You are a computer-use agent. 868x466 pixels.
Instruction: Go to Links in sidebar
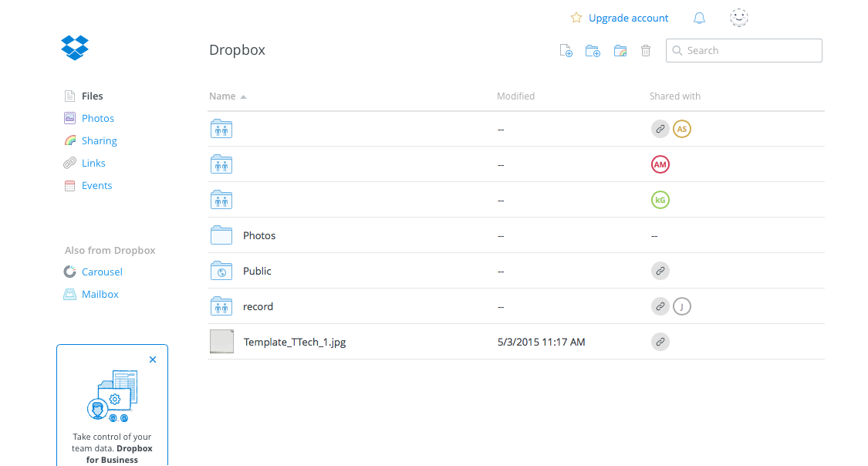click(93, 163)
